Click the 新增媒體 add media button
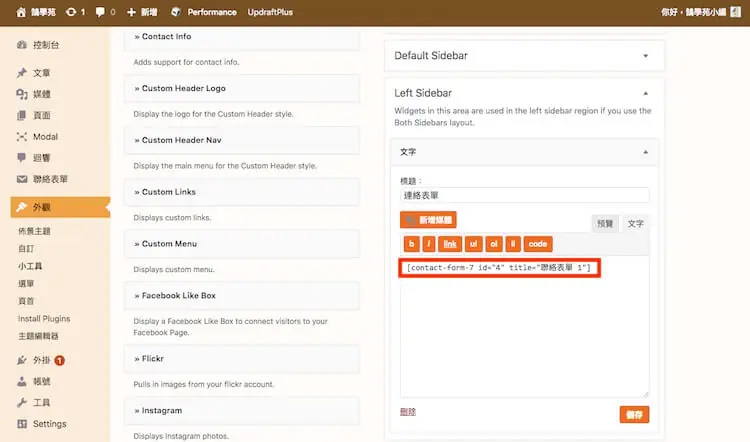 point(428,220)
